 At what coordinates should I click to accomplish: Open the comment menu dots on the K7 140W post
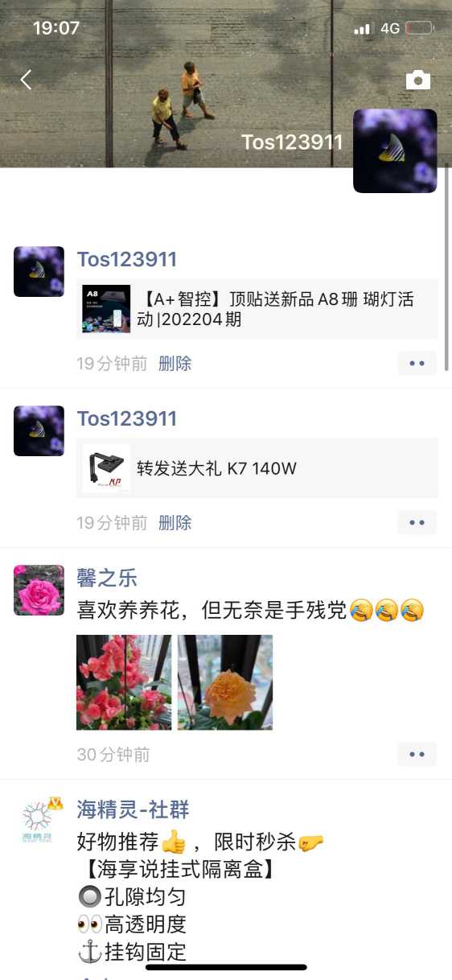pos(417,523)
